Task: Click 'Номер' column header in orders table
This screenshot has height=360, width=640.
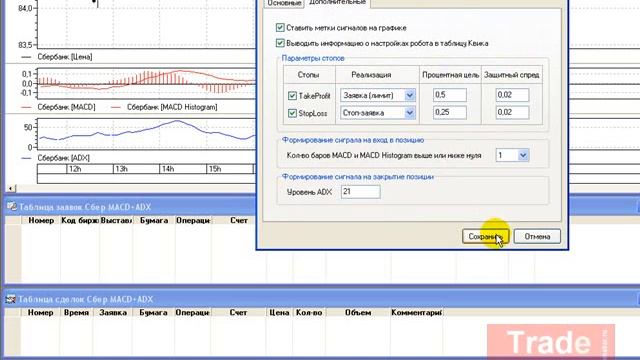Action: tap(41, 220)
